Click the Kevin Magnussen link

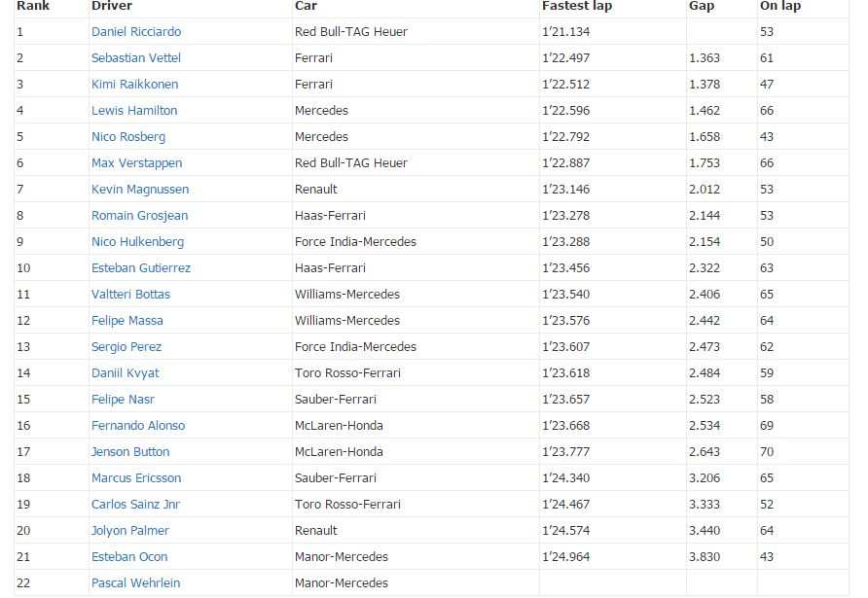(140, 190)
